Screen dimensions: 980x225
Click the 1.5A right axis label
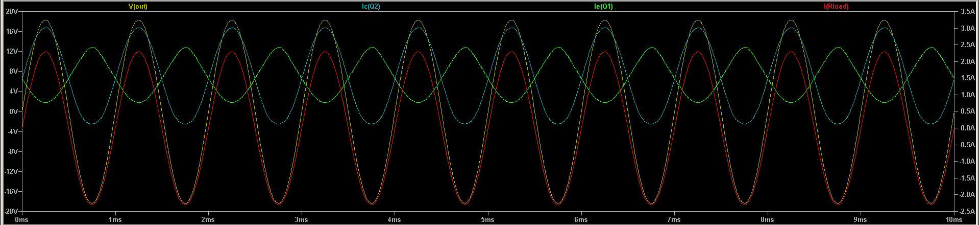click(967, 78)
